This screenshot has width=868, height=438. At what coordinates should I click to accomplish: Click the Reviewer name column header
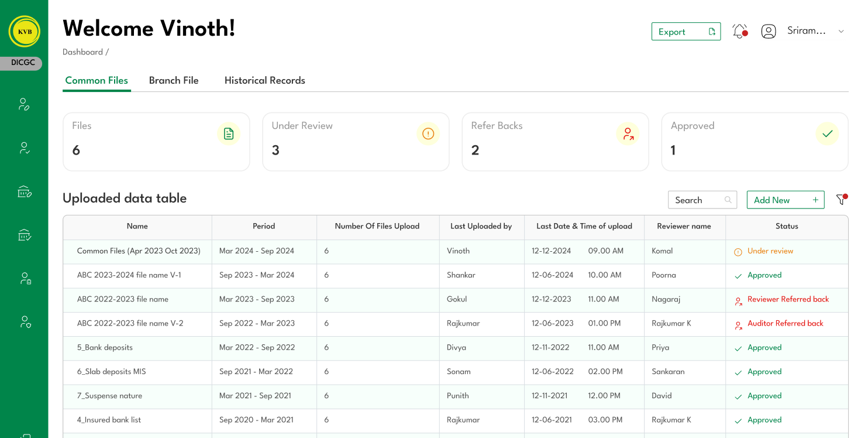click(684, 227)
